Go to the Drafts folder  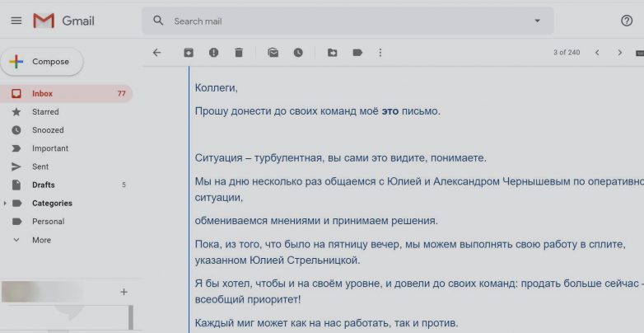(43, 185)
